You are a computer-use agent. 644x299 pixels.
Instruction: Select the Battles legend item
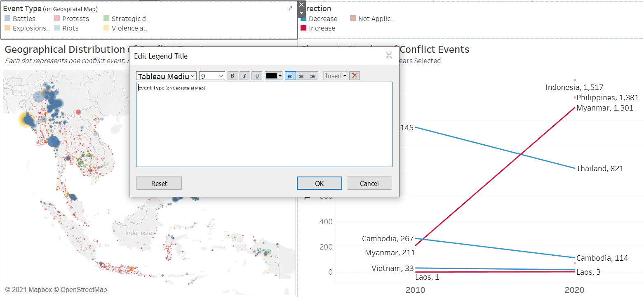pyautogui.click(x=24, y=19)
